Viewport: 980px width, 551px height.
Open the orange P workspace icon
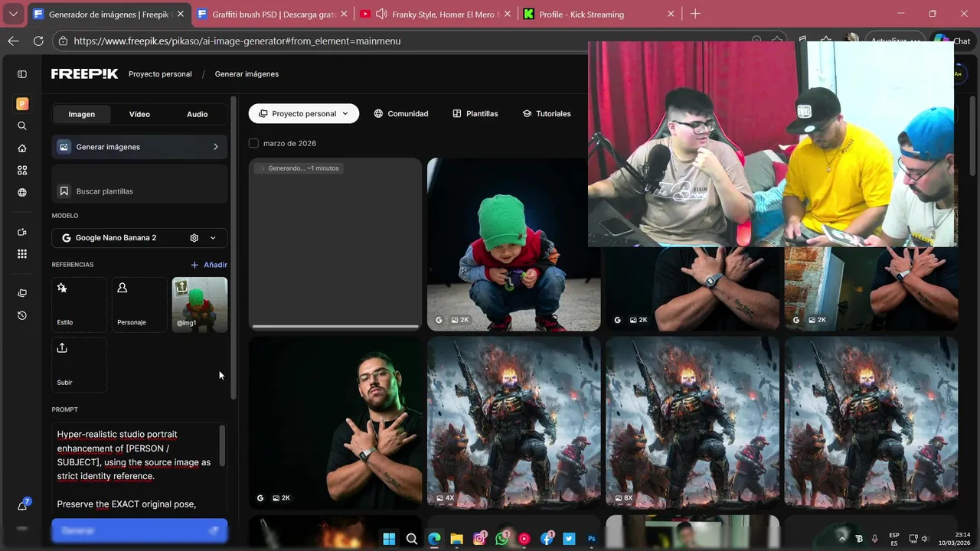point(22,104)
